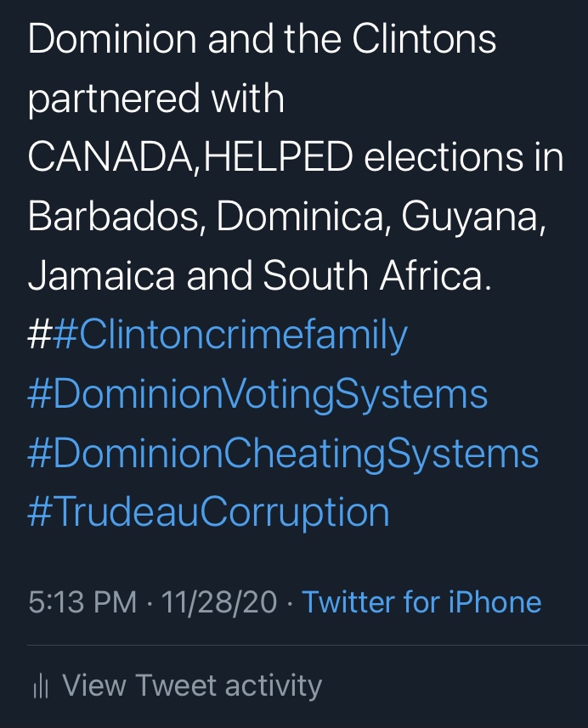Click the Twitter for iPhone source link
This screenshot has width=588, height=728.
pyautogui.click(x=421, y=601)
